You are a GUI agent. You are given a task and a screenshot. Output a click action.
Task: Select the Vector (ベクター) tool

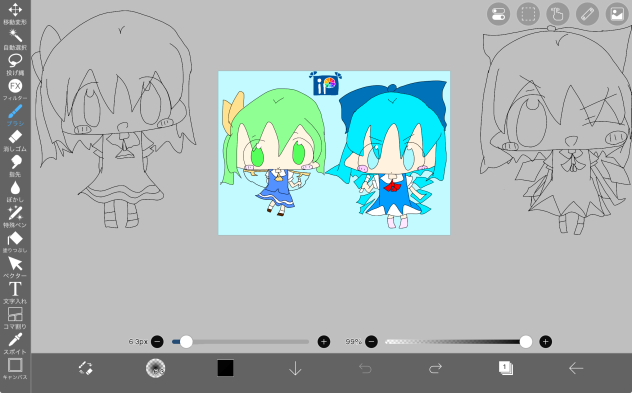click(x=15, y=268)
